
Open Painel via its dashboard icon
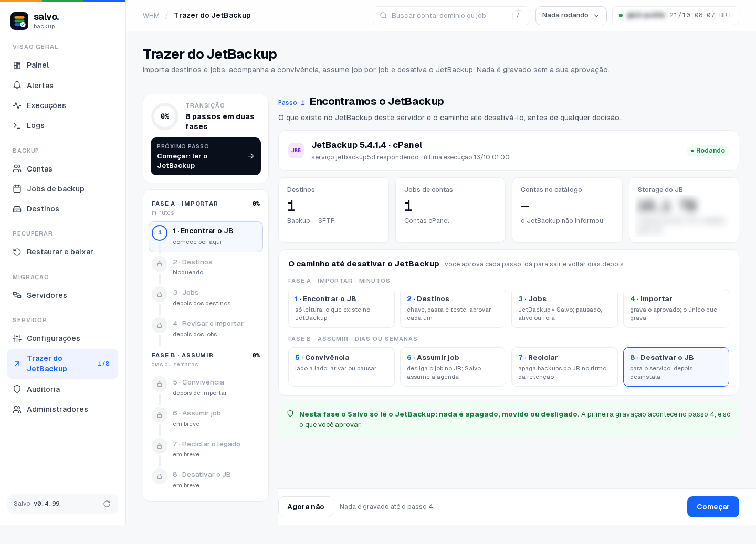coord(17,65)
